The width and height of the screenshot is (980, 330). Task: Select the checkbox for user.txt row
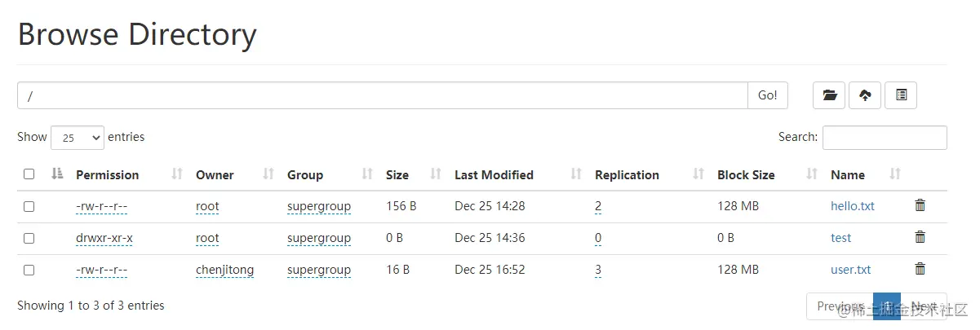pos(29,270)
